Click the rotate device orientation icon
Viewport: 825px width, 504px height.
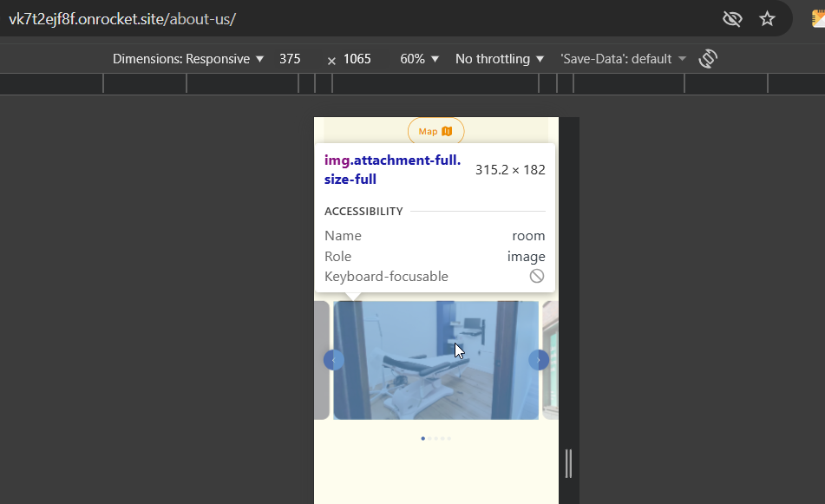pyautogui.click(x=708, y=58)
